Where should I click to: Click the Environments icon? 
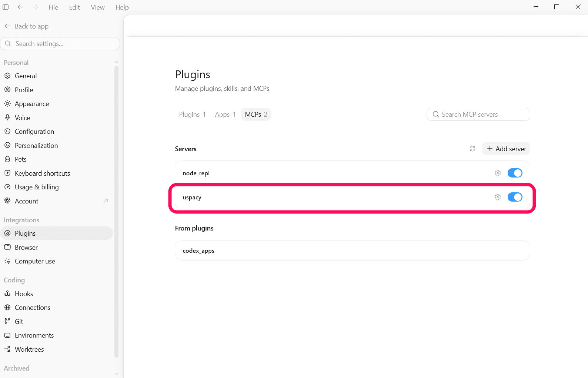point(7,335)
